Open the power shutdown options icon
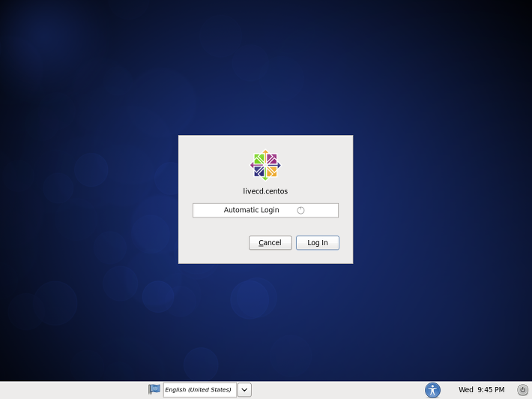 [x=522, y=390]
